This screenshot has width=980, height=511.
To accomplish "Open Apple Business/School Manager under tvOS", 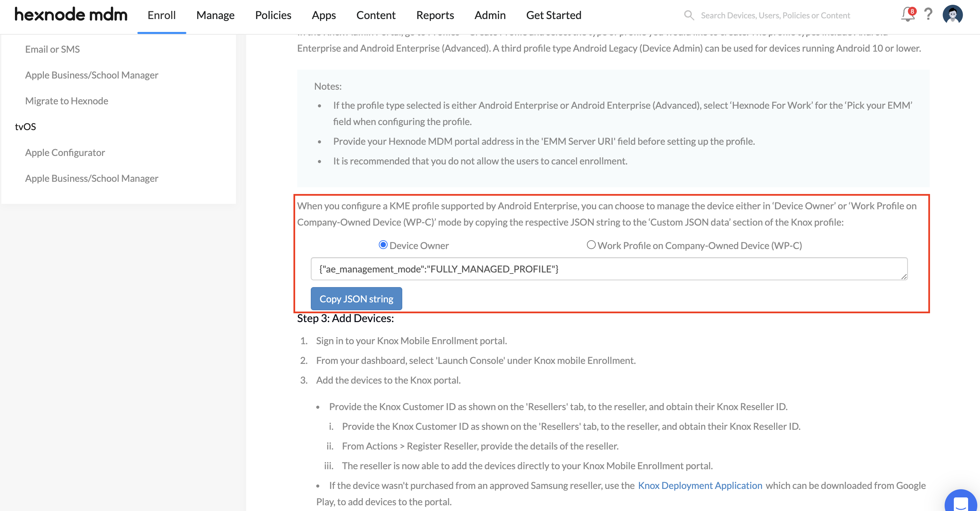I will click(x=92, y=179).
